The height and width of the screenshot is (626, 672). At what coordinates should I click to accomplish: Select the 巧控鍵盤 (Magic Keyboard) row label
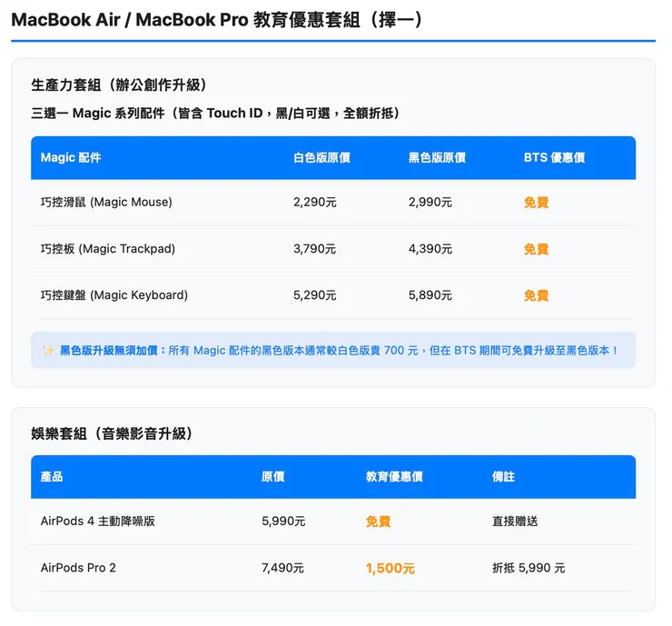click(x=114, y=295)
